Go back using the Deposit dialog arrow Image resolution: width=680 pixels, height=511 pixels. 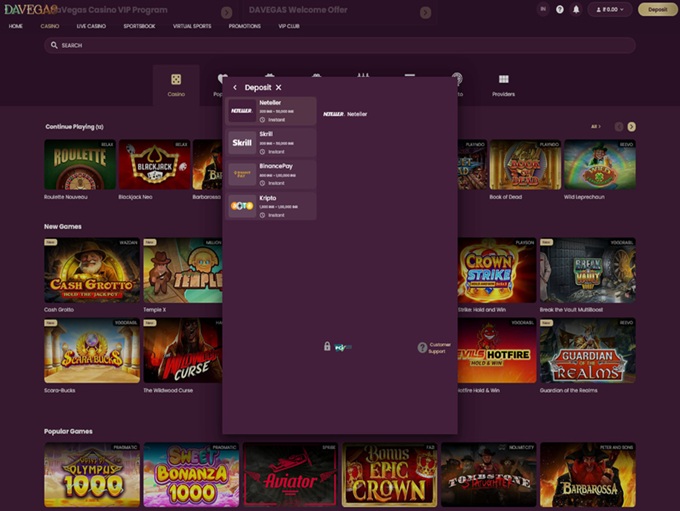[235, 88]
